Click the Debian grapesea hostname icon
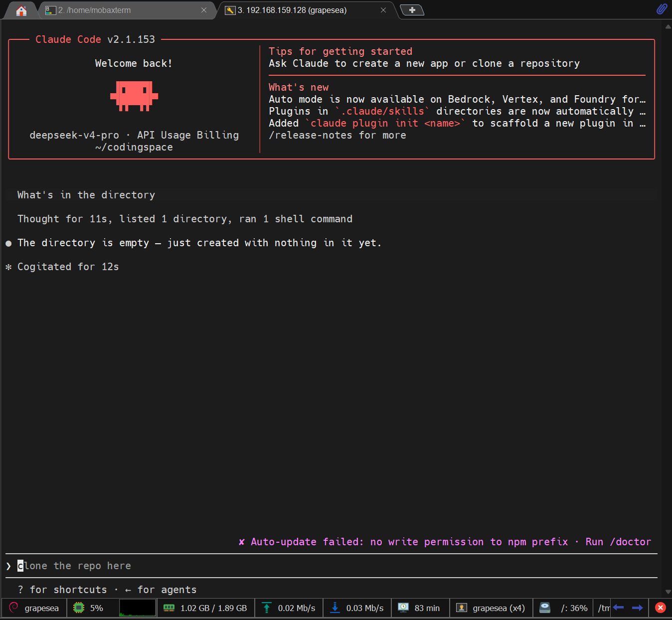Viewport: 672px width, 620px height. (x=13, y=608)
